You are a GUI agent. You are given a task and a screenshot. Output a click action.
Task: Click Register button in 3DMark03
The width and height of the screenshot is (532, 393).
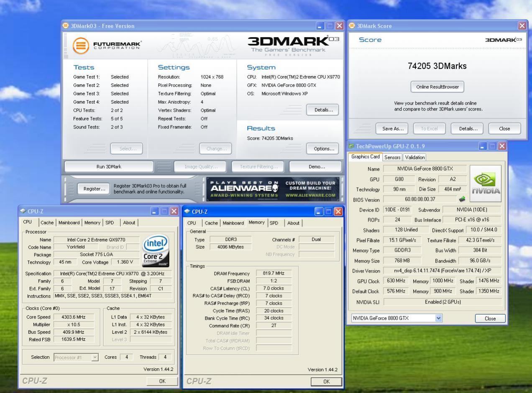94,189
